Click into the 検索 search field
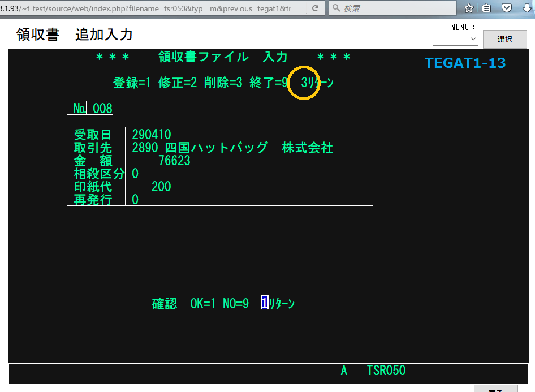 coord(396,8)
